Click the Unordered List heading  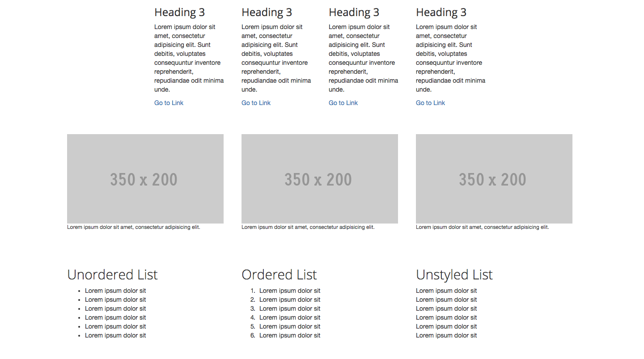tap(112, 275)
